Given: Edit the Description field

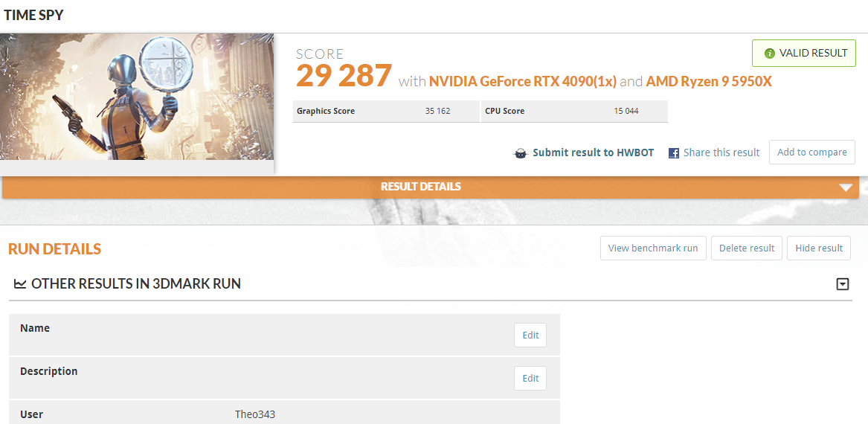Looking at the screenshot, I should point(530,378).
